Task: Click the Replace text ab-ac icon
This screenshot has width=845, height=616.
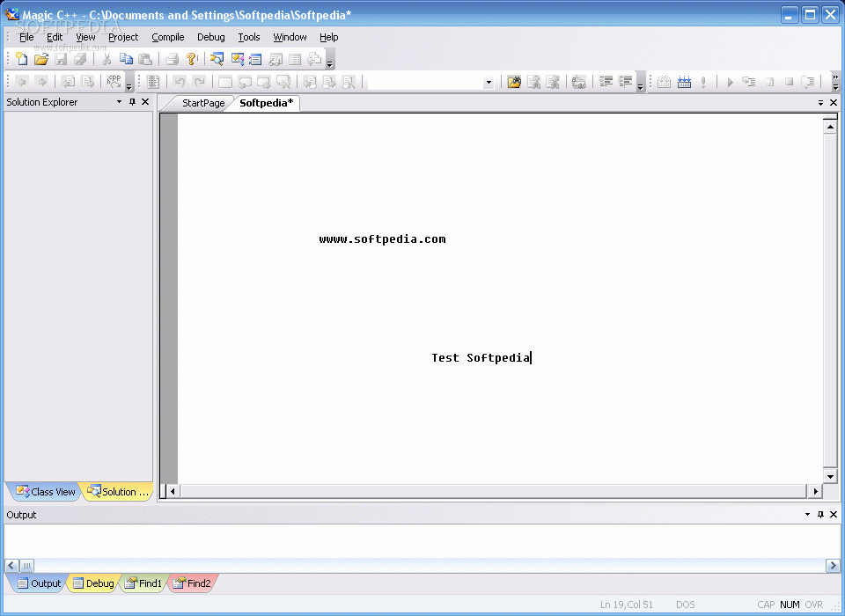Action: tap(579, 82)
